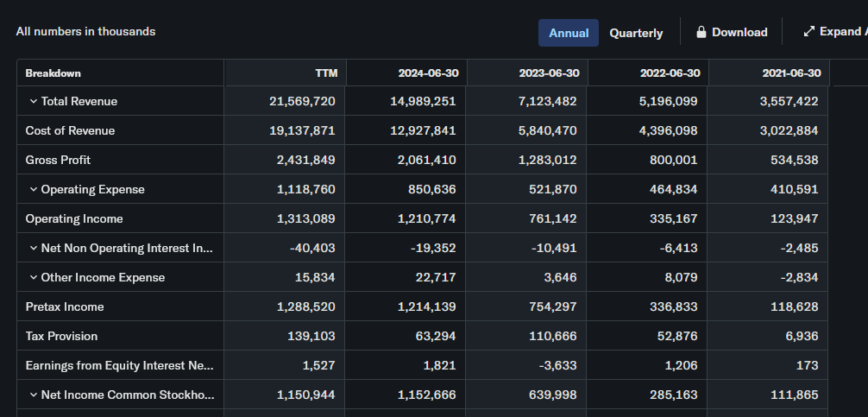Click Pretax Income value 1,288,520
This screenshot has height=417, width=868.
point(306,306)
